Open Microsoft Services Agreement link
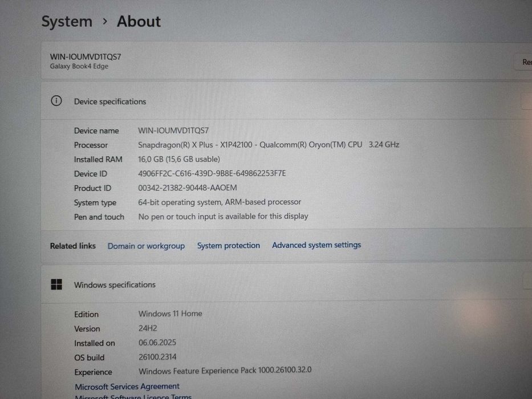532x399 pixels. click(x=127, y=386)
